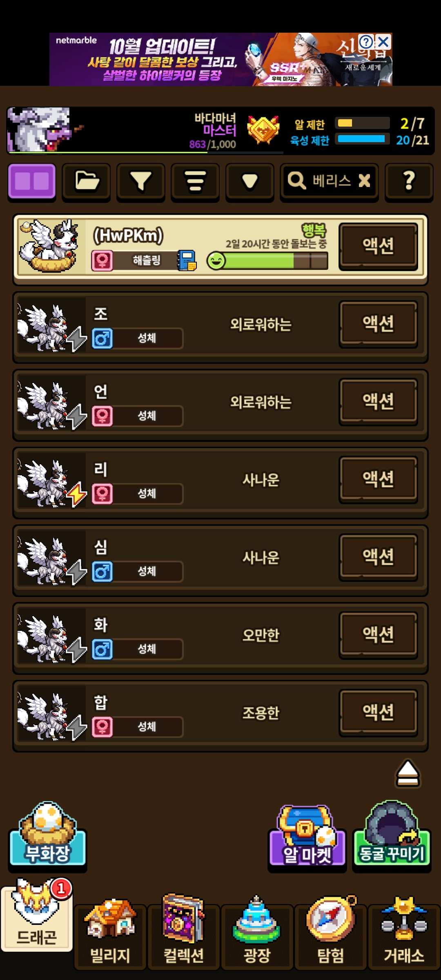Tap 액션 button for dragon 합
This screenshot has width=441, height=980.
click(x=378, y=713)
